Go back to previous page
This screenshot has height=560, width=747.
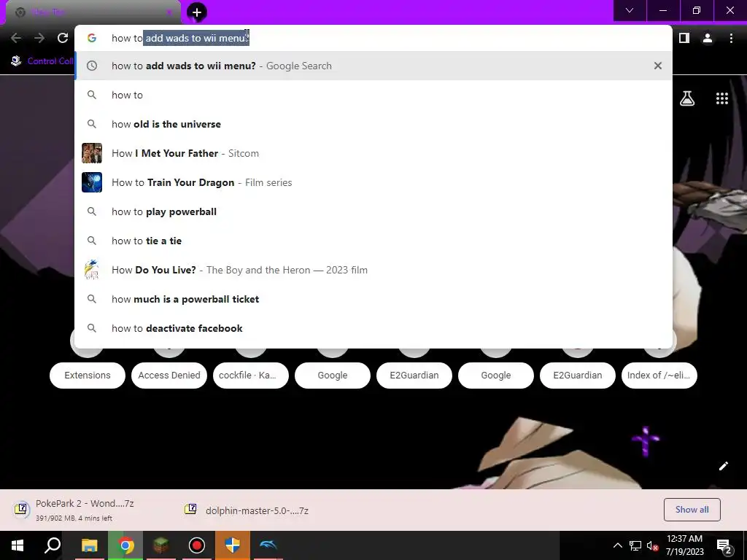(16, 38)
